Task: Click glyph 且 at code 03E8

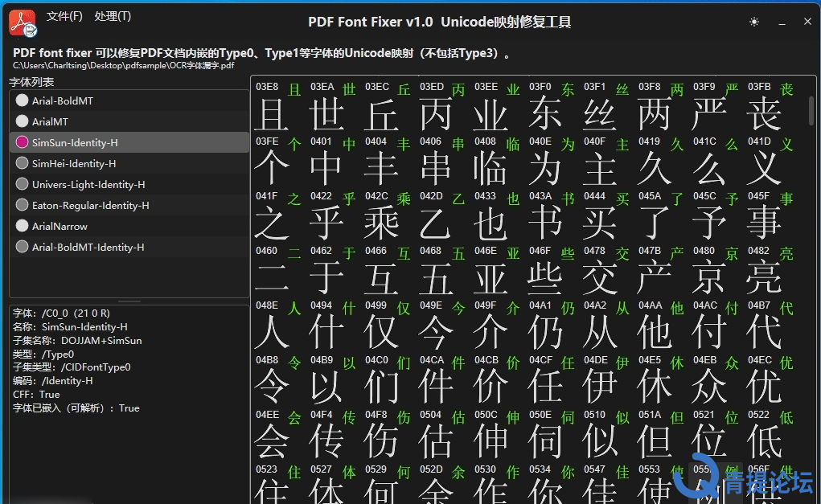Action: [273, 114]
